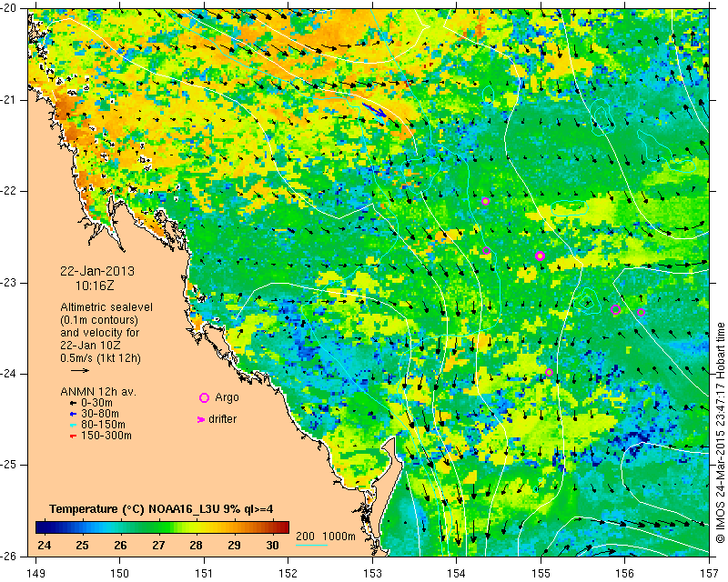Select the Argo marker near 155.9°E 23.3°S
728x582 pixels.
tap(616, 309)
